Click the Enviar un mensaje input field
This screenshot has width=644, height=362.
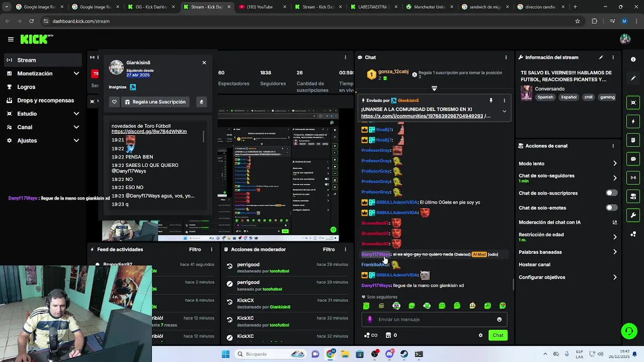435,319
